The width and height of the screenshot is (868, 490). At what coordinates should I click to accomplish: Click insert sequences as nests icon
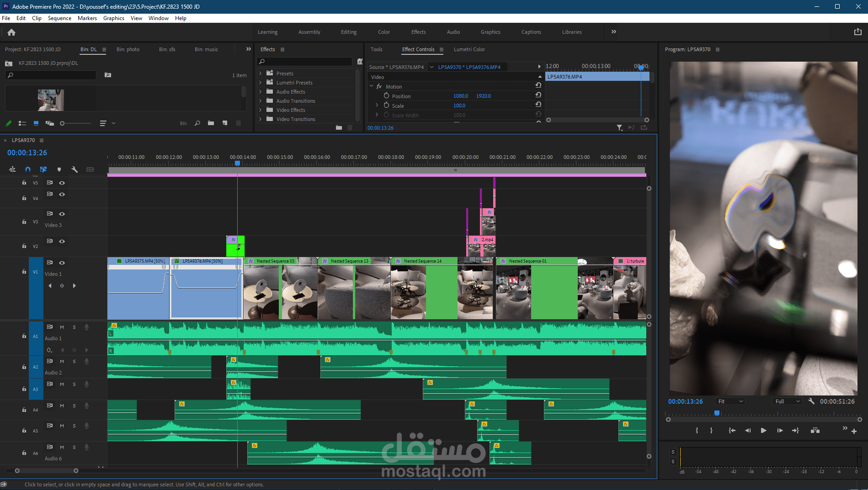click(12, 169)
